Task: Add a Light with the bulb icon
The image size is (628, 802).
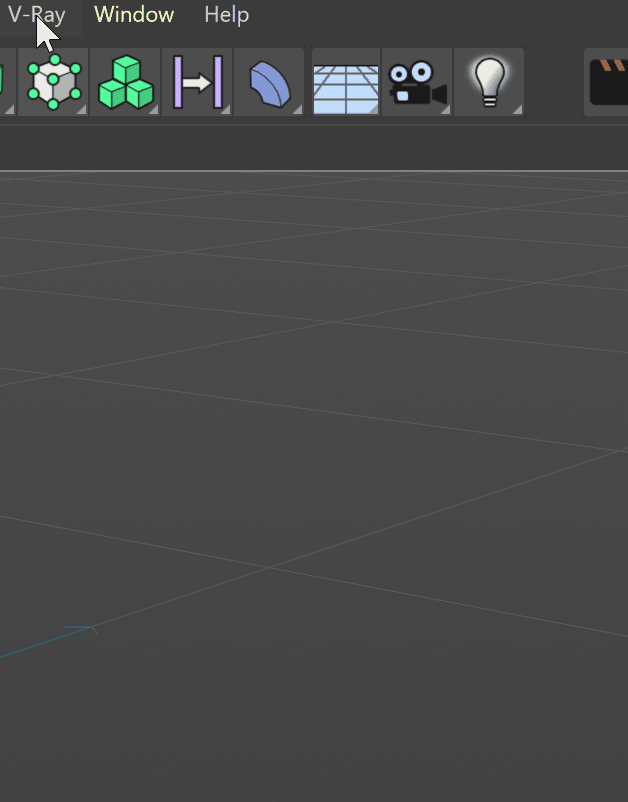Action: tap(489, 82)
